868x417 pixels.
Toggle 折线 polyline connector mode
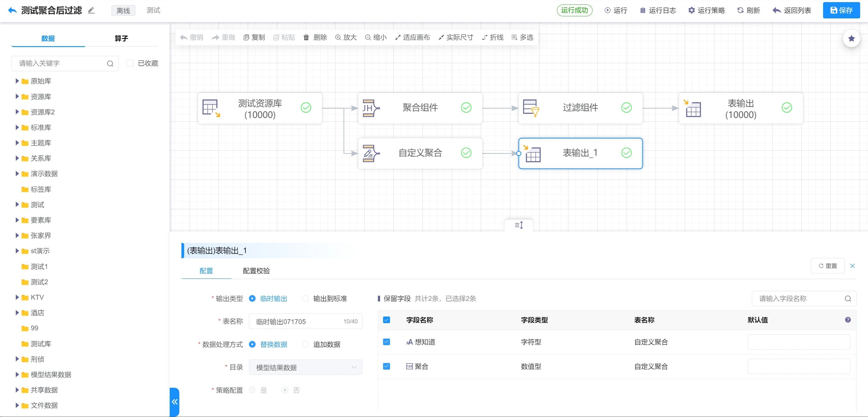coord(493,37)
